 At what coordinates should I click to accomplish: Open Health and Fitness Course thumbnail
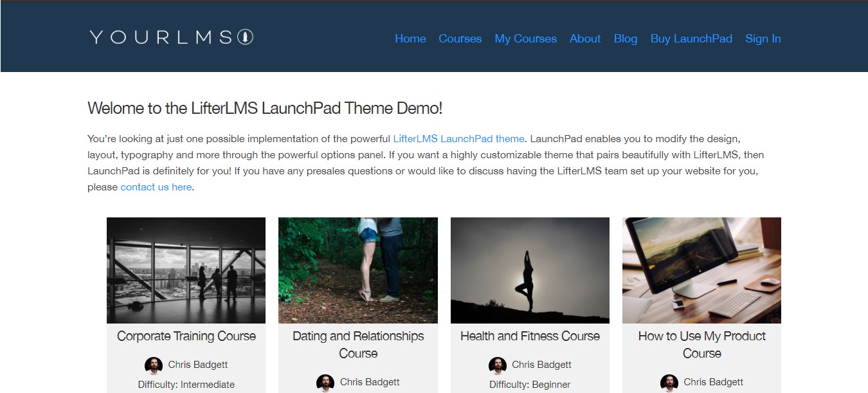click(x=530, y=270)
